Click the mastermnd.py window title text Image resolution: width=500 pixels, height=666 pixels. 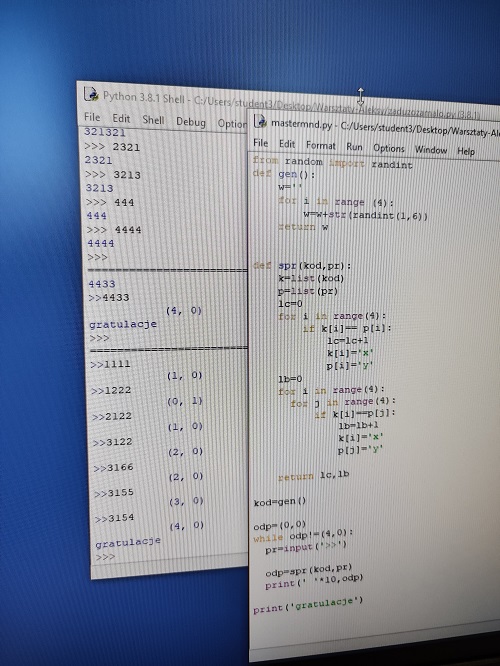(x=385, y=128)
